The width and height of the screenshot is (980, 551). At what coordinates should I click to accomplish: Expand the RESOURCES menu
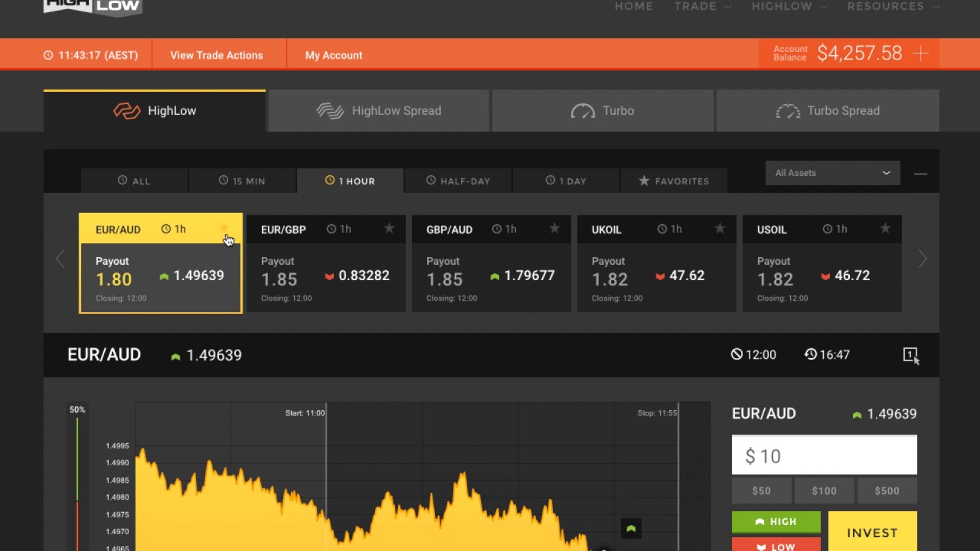893,6
